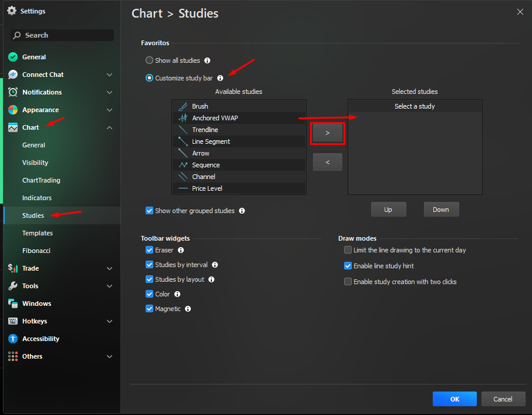Select the Show all studies radio button

[149, 60]
